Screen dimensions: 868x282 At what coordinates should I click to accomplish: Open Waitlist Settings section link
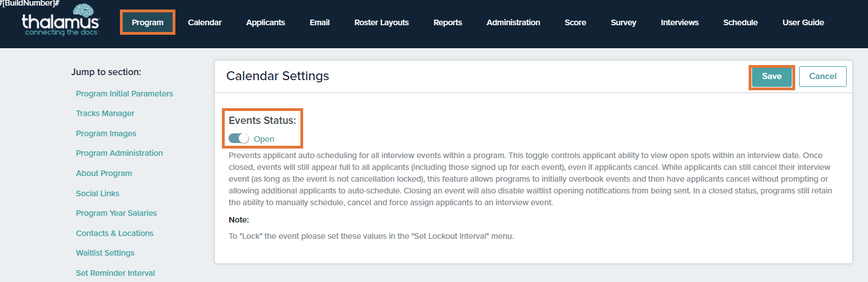tap(105, 253)
